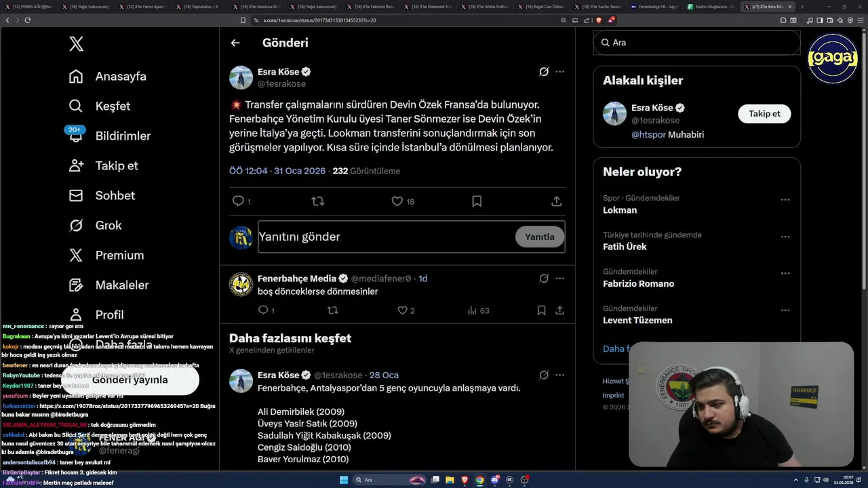Open Fenerbahçe Media profile name
Image resolution: width=868 pixels, height=488 pixels.
297,279
